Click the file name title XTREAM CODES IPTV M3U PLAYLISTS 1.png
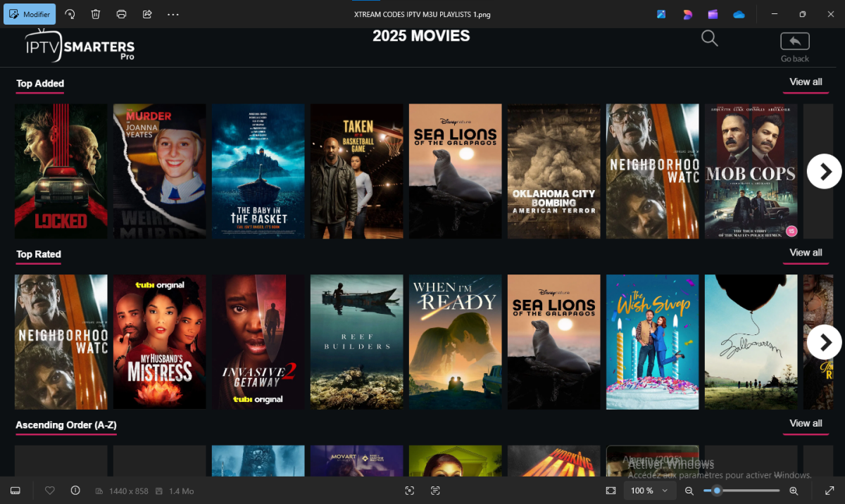845x504 pixels. point(422,14)
